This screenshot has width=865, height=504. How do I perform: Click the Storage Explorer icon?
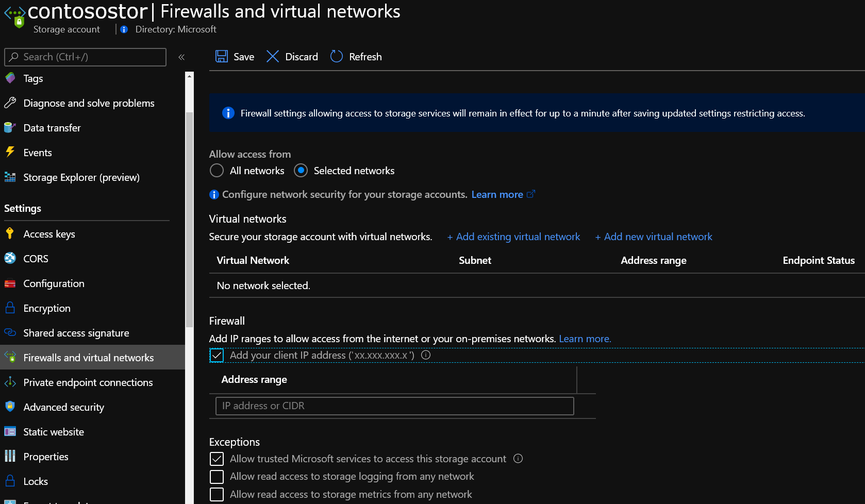point(10,177)
